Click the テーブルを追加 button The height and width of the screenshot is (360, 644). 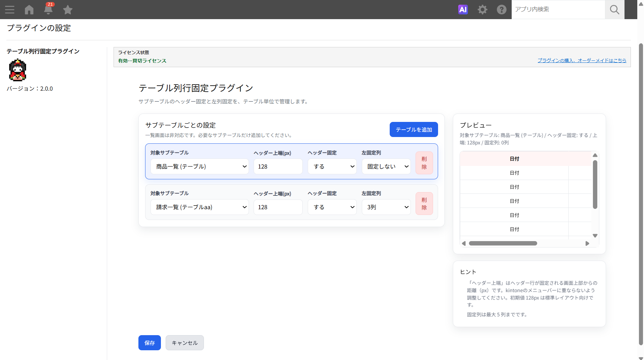pyautogui.click(x=414, y=129)
